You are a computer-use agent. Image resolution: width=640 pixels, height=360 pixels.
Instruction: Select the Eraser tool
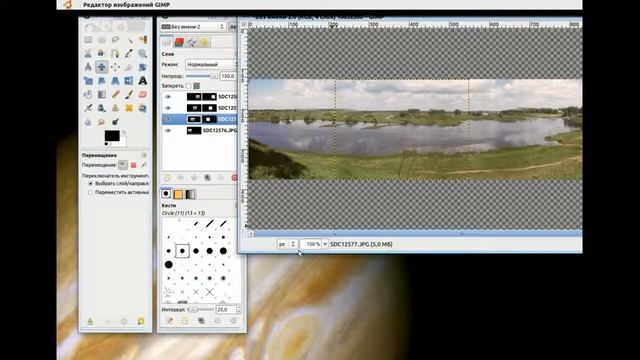[x=142, y=94]
